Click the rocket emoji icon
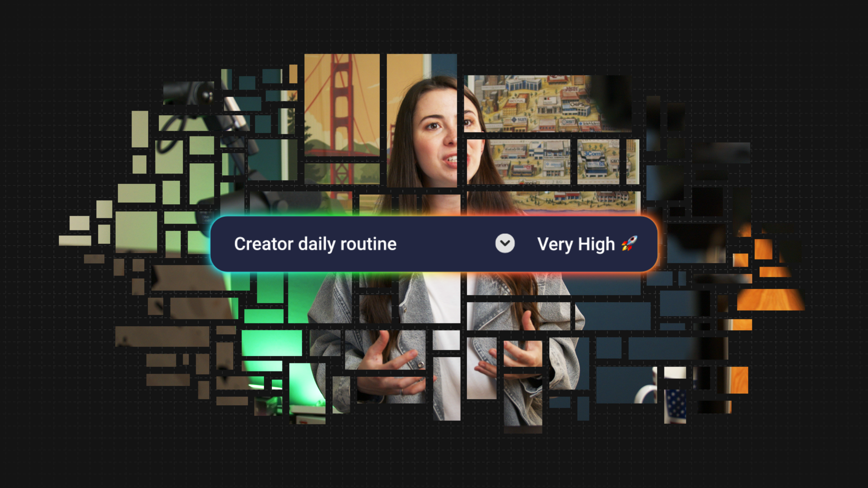This screenshot has height=488, width=868. click(629, 243)
